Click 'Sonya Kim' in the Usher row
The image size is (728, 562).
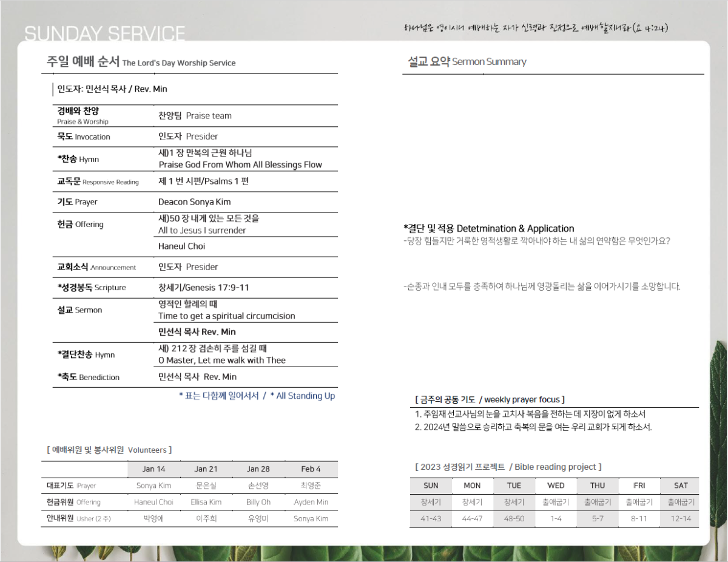(x=311, y=518)
